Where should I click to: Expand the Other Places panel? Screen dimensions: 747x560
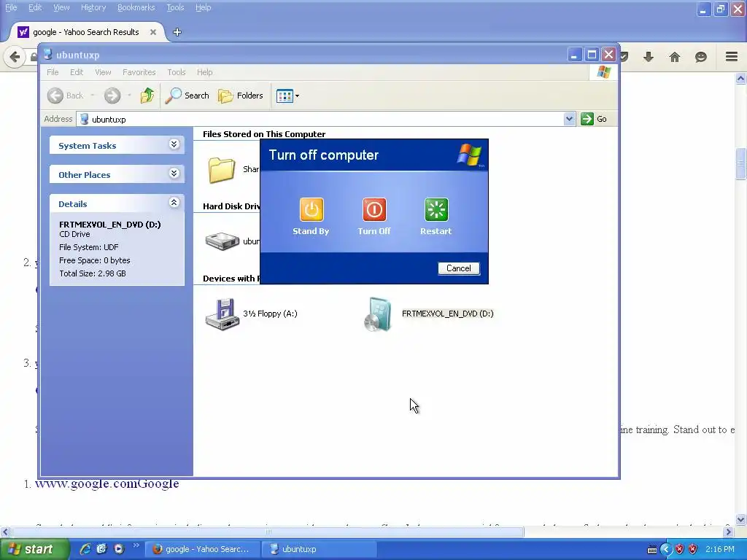coord(174,174)
